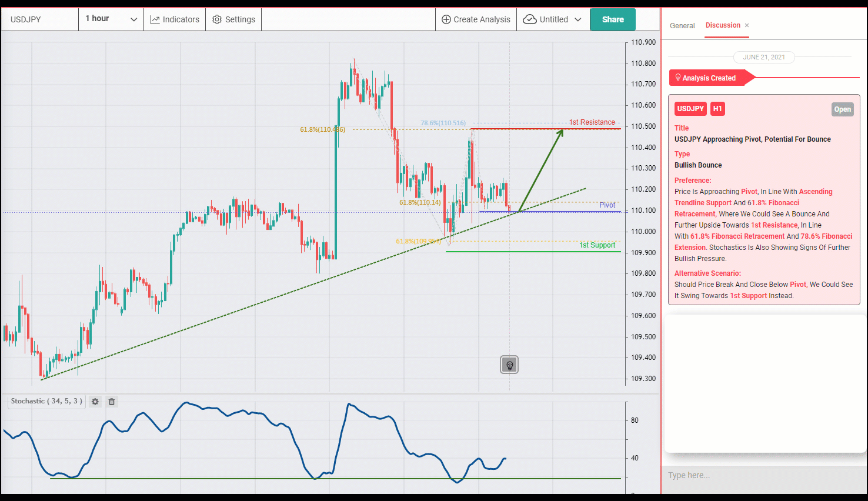The image size is (868, 501).
Task: Click the analysis title USDJPY Approaching Pivot
Action: click(753, 139)
